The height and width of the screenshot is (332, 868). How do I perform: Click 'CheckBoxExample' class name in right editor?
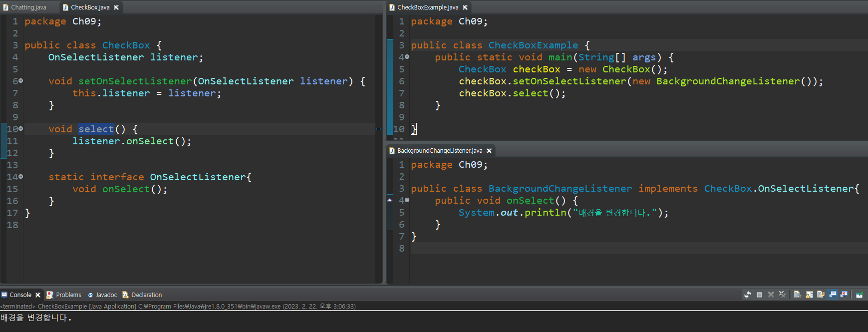click(533, 45)
